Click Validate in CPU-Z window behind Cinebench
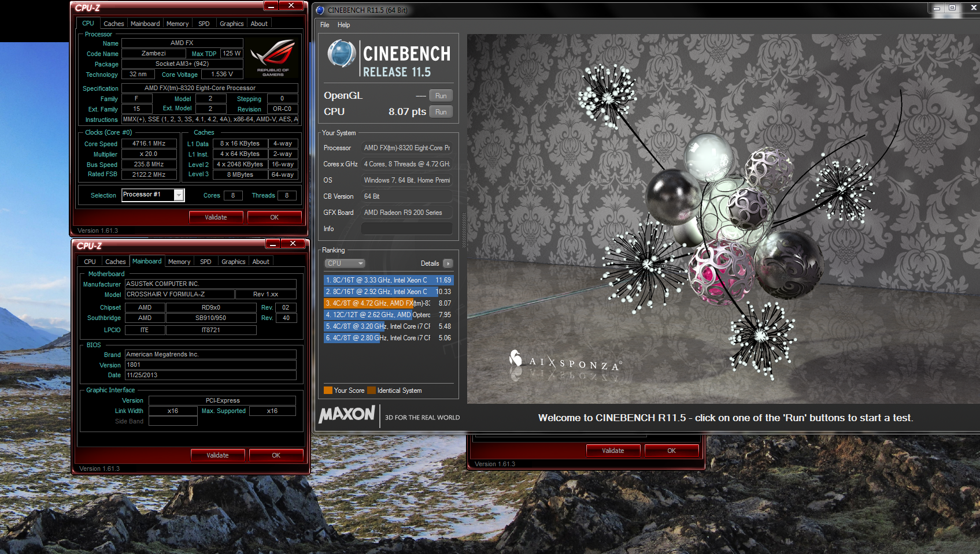 [613, 451]
